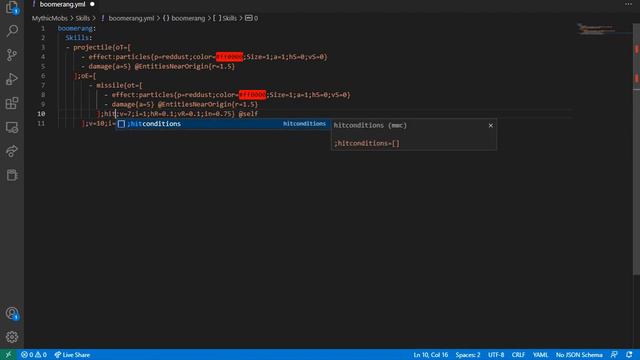Click MythicMobs breadcrumb
This screenshot has height=360, width=640.
[50, 18]
